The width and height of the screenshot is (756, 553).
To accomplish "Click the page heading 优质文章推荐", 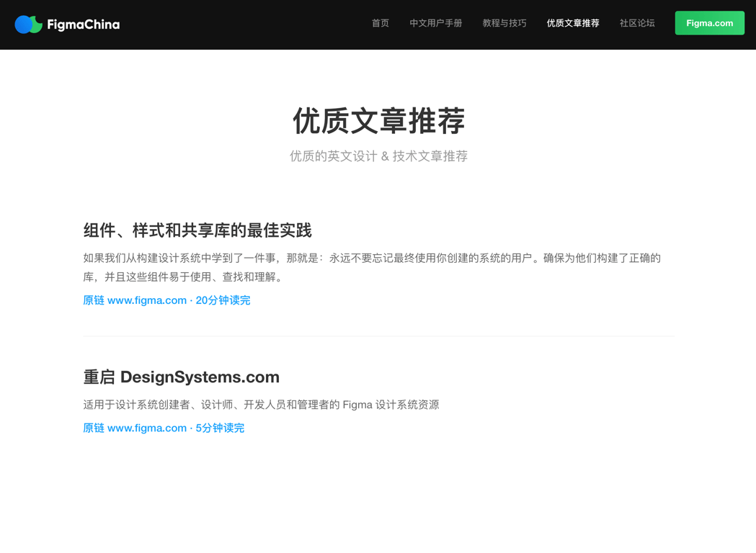I will tap(378, 120).
